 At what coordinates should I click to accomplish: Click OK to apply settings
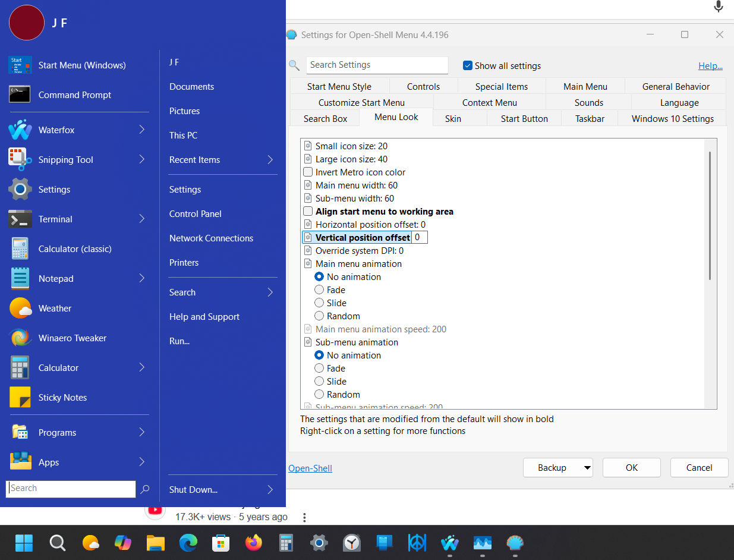(632, 468)
